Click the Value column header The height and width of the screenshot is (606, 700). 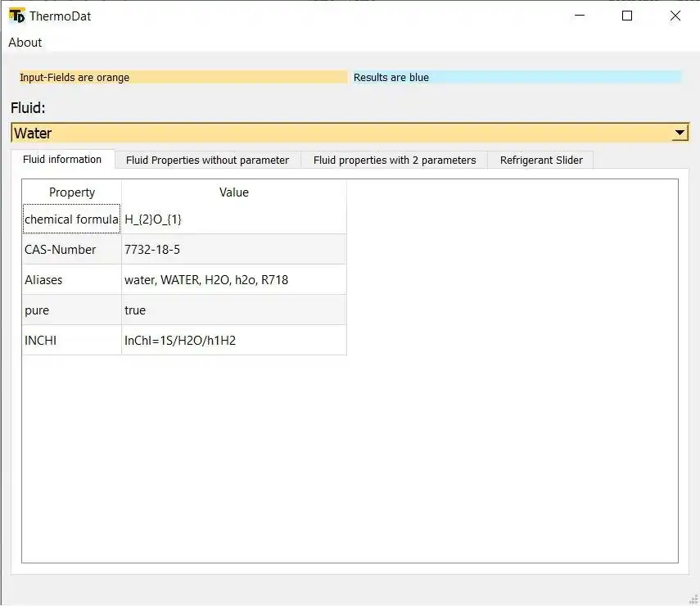(x=234, y=192)
